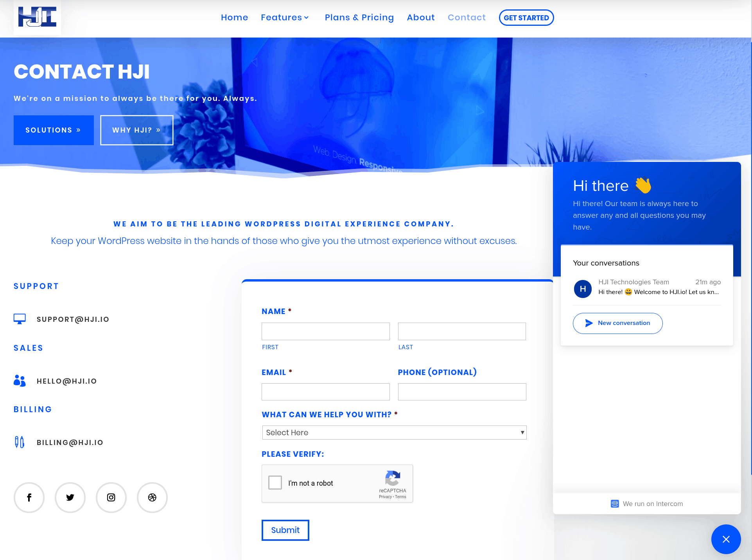Toggle the reCAPTCHA 'I'm not a robot' checkbox
Screen dimensions: 752x560
(x=275, y=483)
